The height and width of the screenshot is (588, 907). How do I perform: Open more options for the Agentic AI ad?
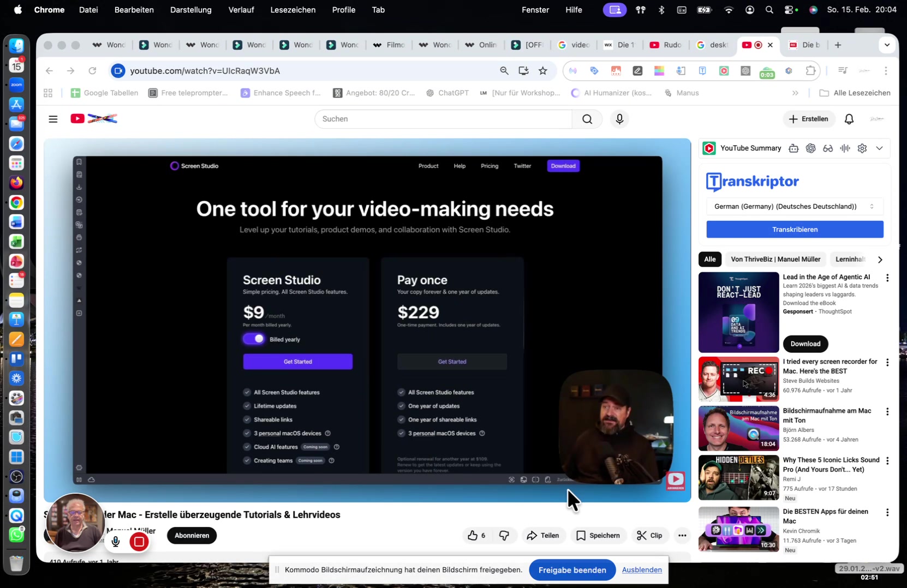coord(887,278)
